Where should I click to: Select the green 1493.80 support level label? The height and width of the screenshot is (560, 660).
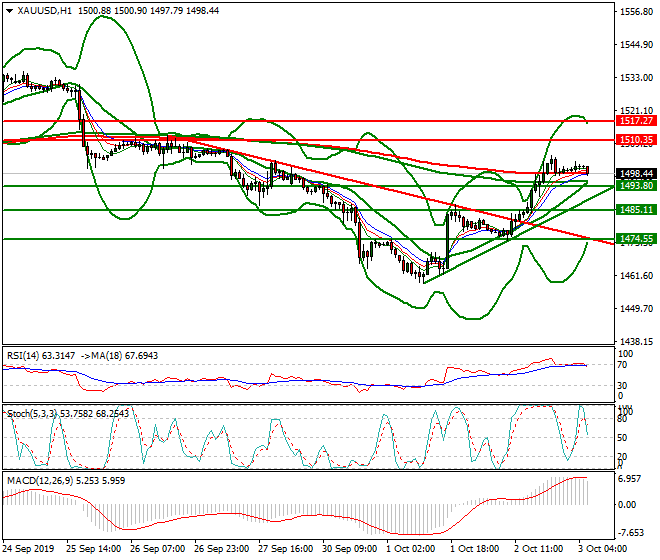pos(636,186)
